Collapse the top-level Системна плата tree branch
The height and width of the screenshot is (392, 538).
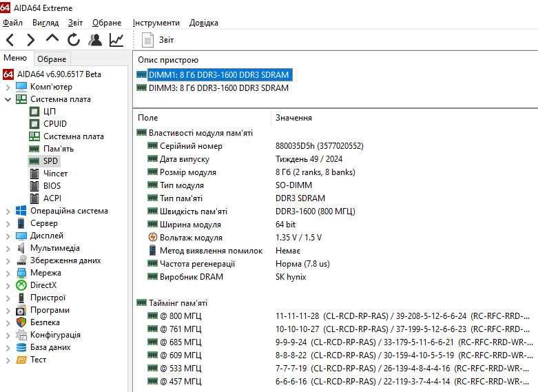8,99
